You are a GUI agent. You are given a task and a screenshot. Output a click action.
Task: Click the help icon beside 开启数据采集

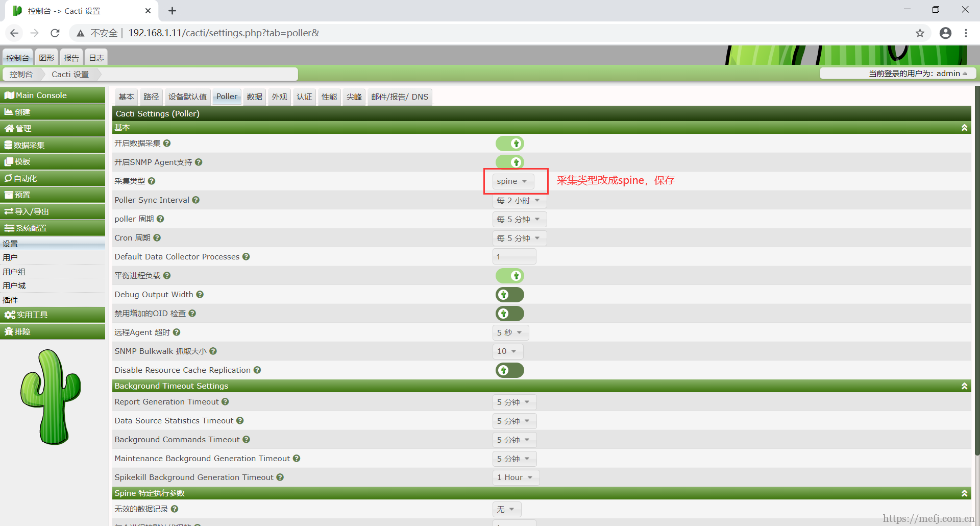pos(167,144)
